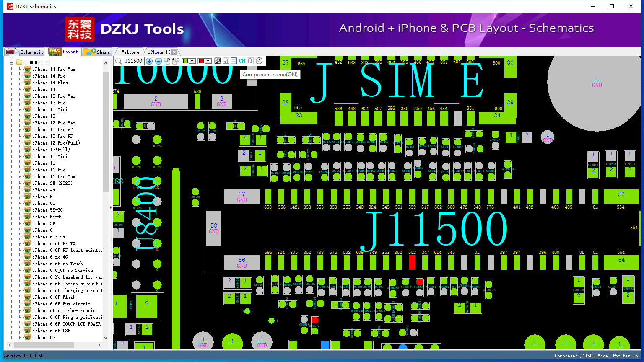
Task: Click the tree panel scroll-up arrow
Action: click(106, 63)
